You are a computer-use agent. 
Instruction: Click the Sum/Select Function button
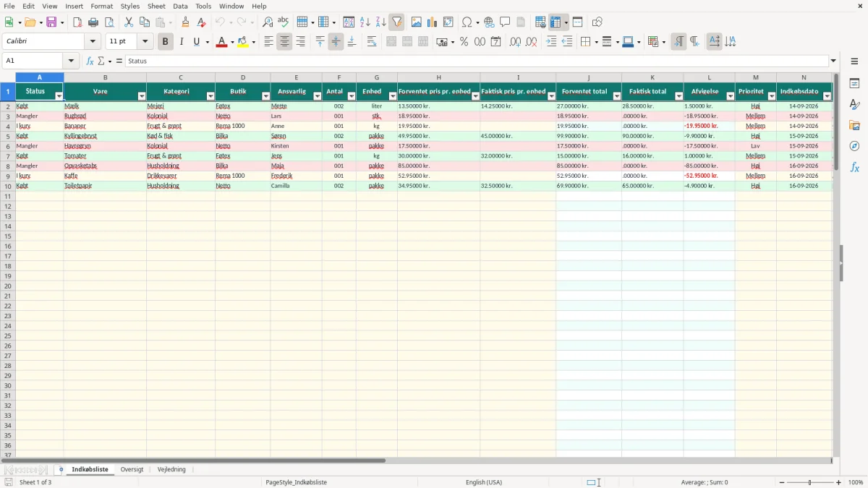(102, 61)
